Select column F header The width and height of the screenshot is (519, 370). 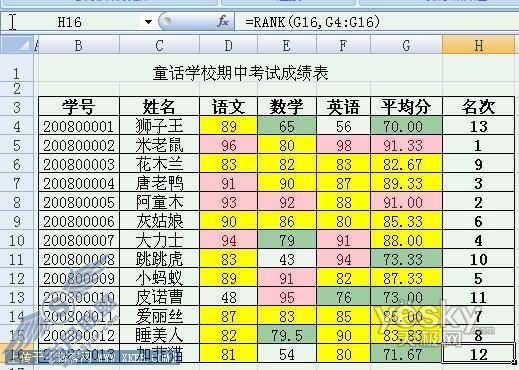click(343, 45)
